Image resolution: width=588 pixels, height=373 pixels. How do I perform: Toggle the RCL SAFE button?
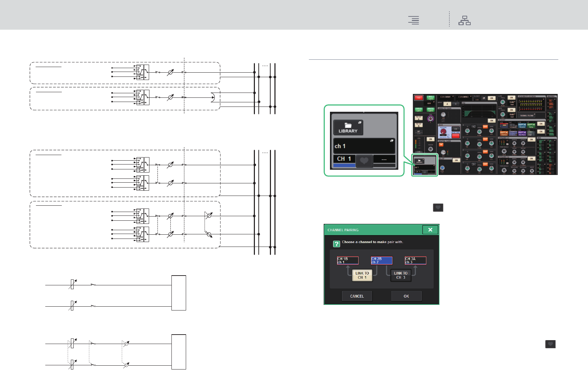point(431,98)
